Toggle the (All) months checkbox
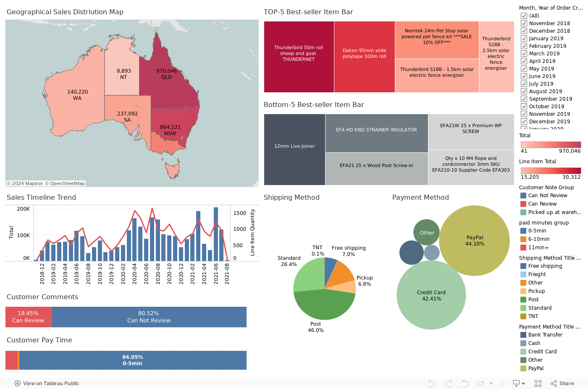The image size is (588, 389). [524, 16]
